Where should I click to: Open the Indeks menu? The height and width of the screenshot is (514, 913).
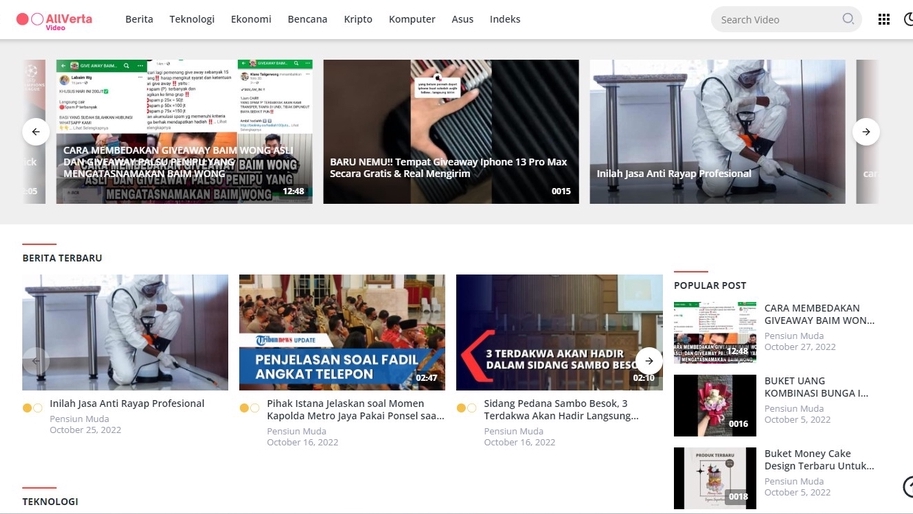[x=505, y=19]
